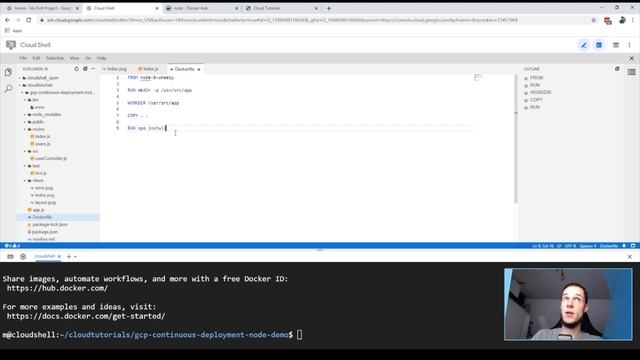Bookmark this page with the star icon
The width and height of the screenshot is (640, 360).
tap(593, 20)
